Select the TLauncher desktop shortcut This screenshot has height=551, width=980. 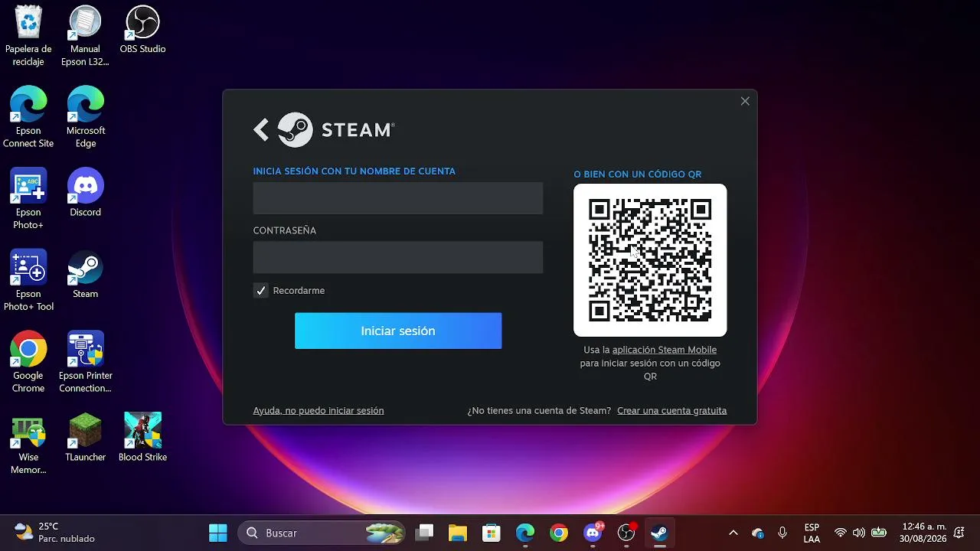(86, 438)
